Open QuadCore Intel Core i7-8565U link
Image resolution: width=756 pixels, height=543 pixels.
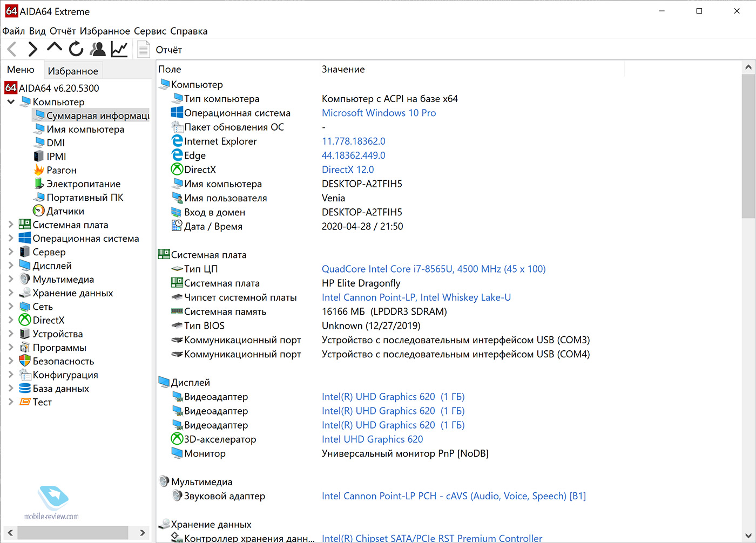click(434, 269)
